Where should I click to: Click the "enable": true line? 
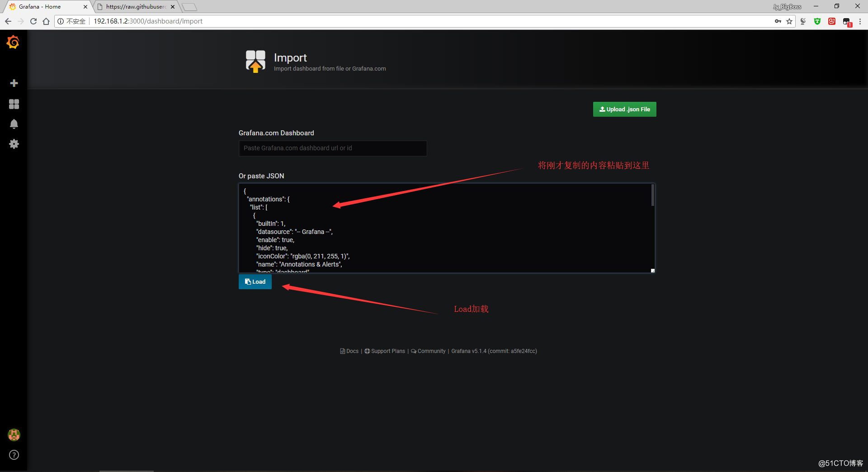[x=275, y=240]
